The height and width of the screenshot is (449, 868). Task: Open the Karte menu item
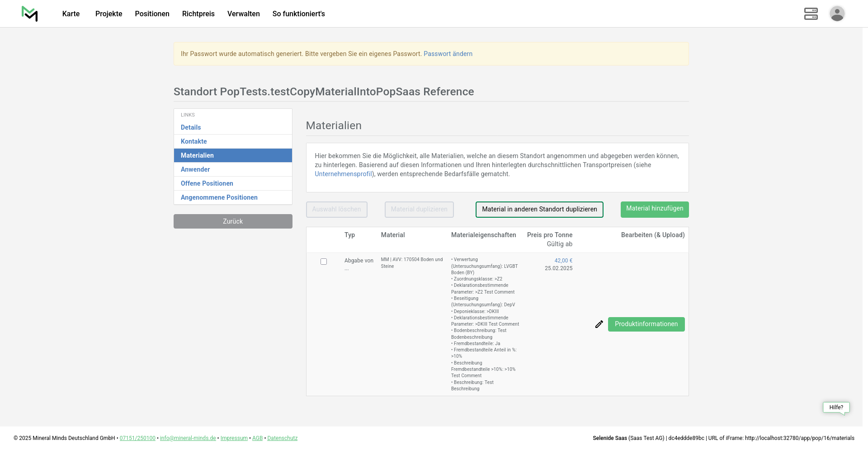[x=71, y=14]
